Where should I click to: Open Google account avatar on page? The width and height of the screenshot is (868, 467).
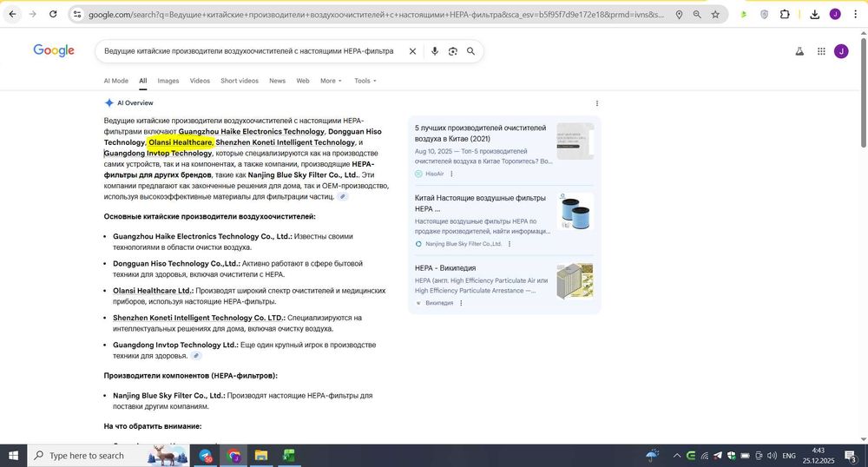[841, 51]
